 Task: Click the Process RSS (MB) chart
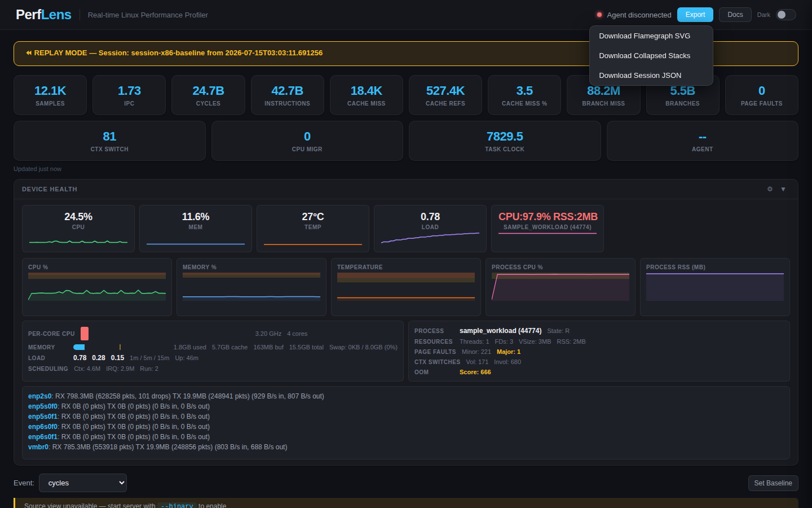coord(715,287)
